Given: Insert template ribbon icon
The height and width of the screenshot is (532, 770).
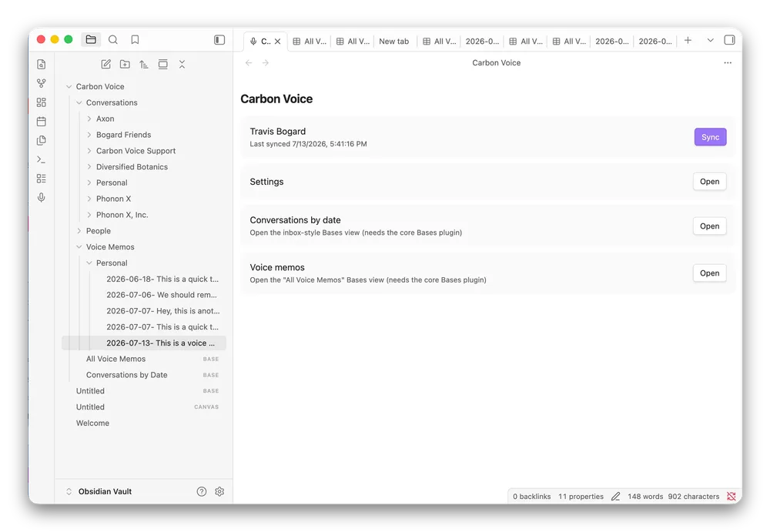Looking at the screenshot, I should 42,140.
